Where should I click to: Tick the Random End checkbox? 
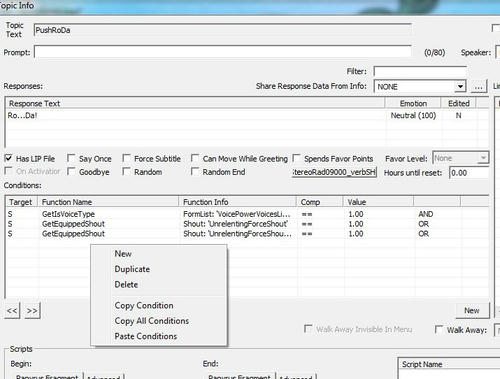coord(195,172)
